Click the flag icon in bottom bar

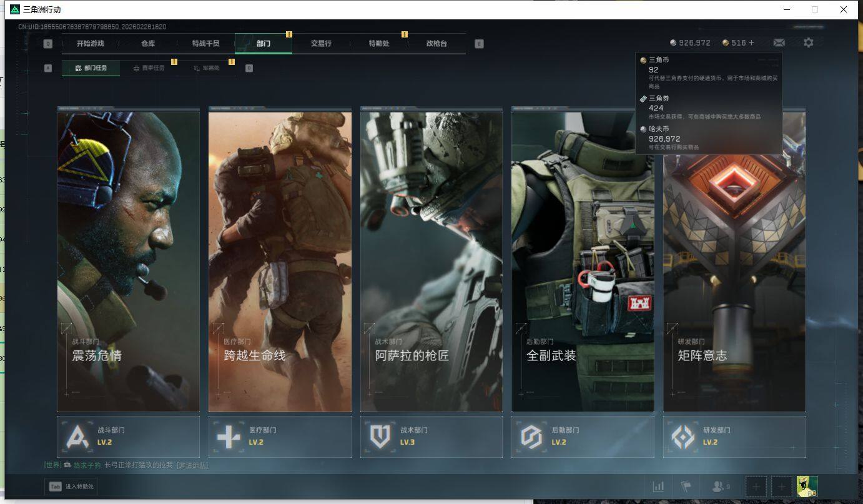[x=686, y=487]
